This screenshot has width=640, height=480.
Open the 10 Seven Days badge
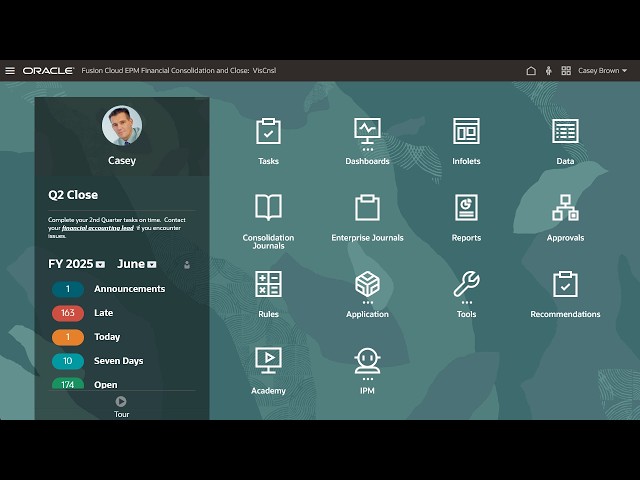[x=68, y=361]
